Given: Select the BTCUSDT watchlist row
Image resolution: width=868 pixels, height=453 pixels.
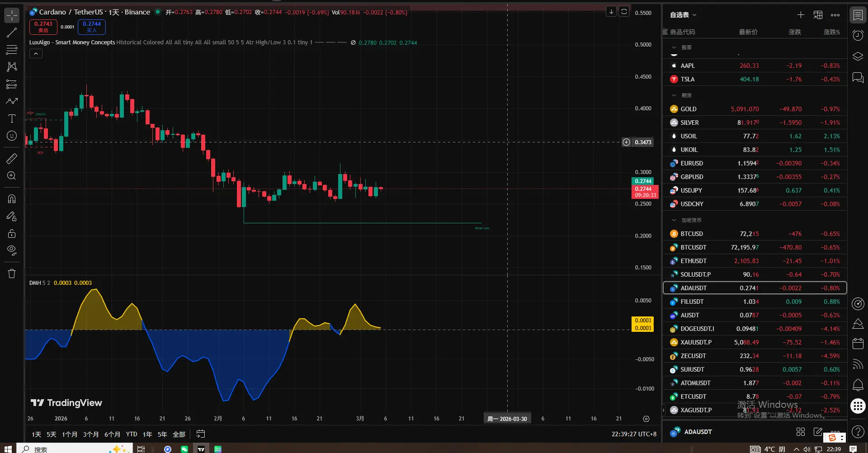Looking at the screenshot, I should (755, 247).
